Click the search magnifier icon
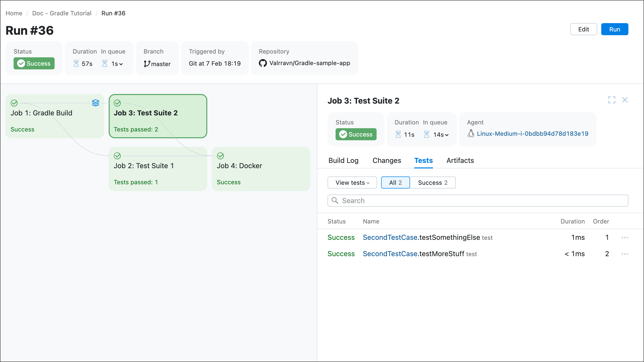Image resolution: width=644 pixels, height=362 pixels. point(335,201)
